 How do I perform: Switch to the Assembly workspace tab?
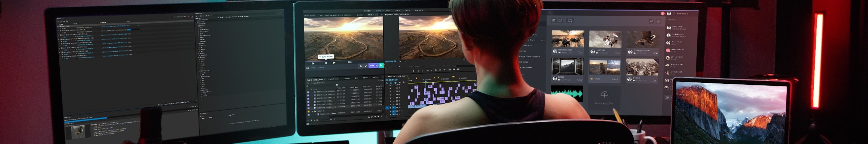(x=367, y=11)
